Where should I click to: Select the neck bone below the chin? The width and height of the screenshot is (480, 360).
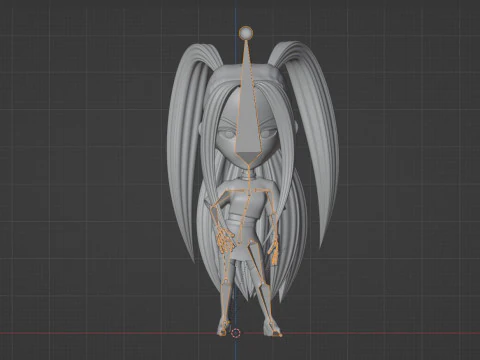point(249,176)
